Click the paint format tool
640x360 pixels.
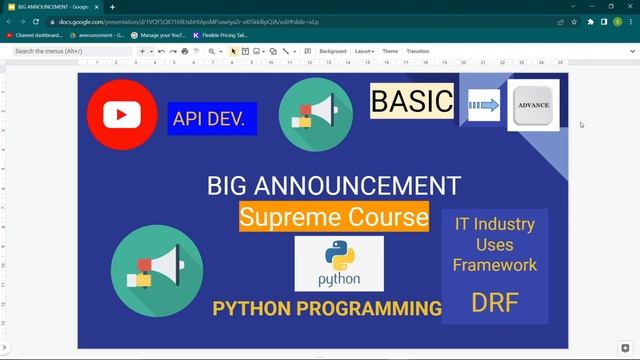197,51
